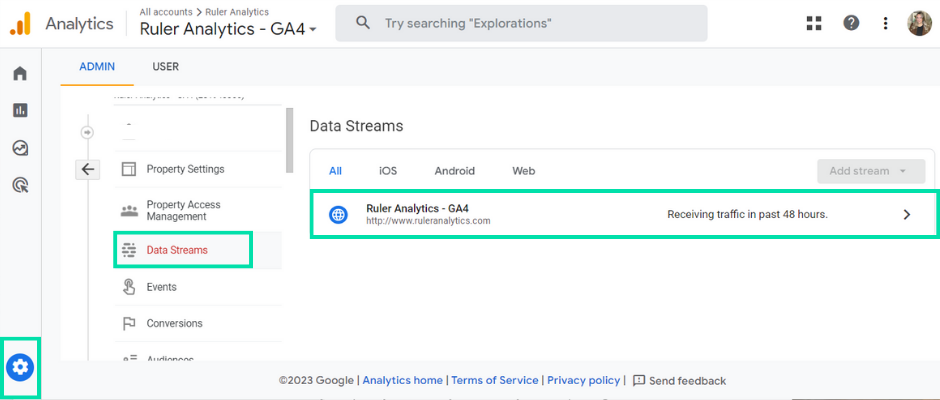Click the Property Access Management people icon
940x400 pixels.
click(x=129, y=210)
